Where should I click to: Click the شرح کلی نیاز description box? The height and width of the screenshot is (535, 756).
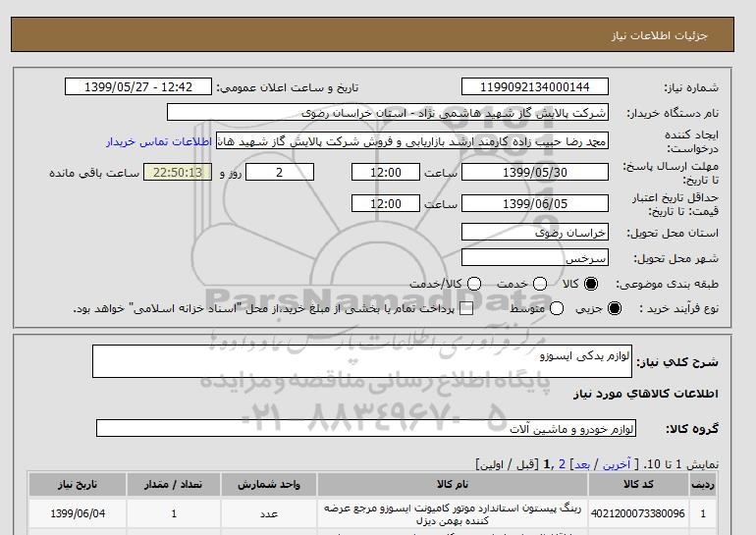coord(362,361)
